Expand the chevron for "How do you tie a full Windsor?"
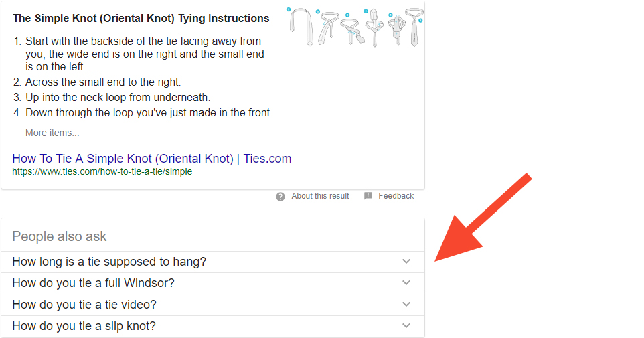 tap(406, 282)
